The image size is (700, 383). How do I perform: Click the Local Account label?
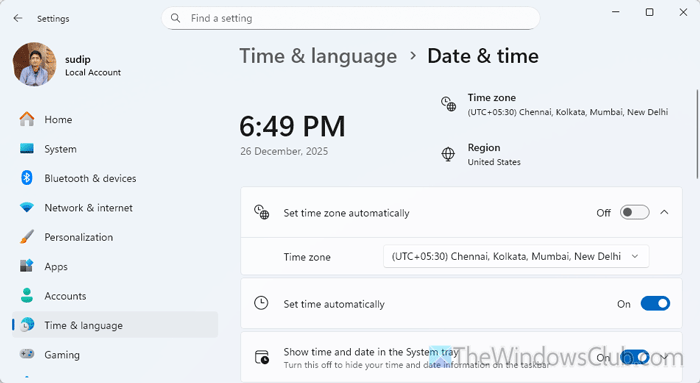coord(93,72)
